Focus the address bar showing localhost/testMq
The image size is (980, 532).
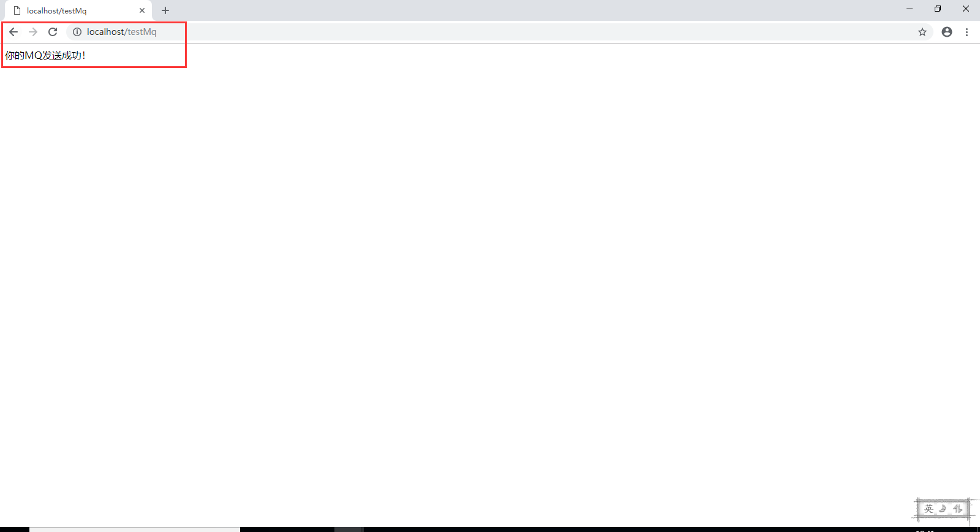point(490,32)
